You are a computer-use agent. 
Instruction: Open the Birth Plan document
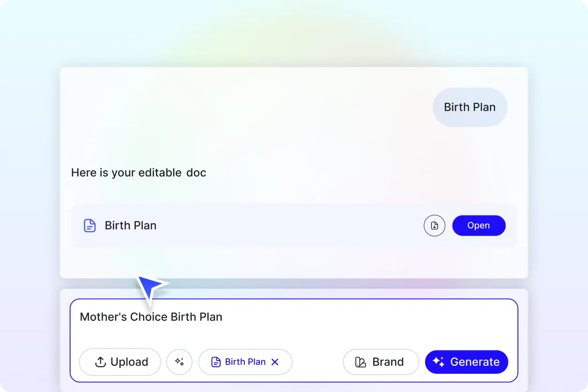(x=478, y=225)
